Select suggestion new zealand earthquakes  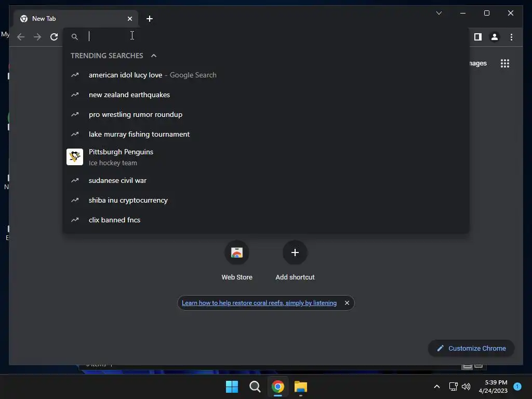[266, 95]
